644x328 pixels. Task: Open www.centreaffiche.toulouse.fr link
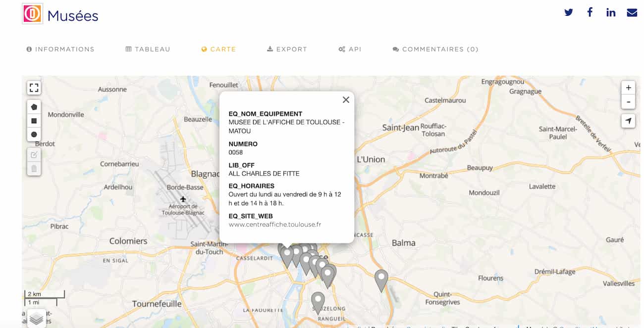275,225
